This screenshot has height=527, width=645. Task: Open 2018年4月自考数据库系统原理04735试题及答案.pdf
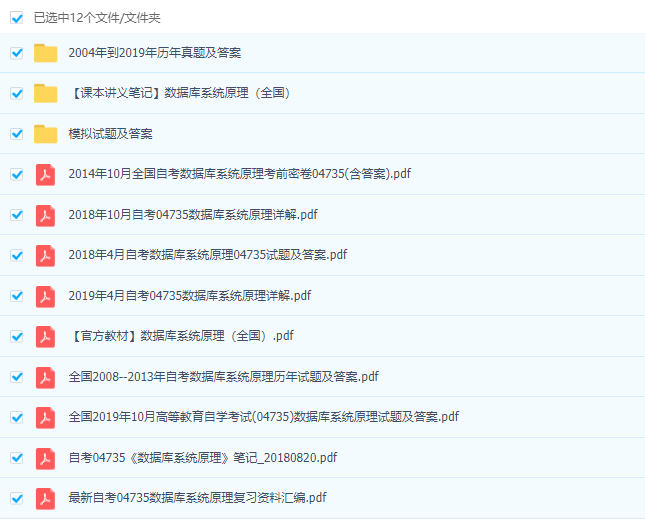tap(208, 255)
